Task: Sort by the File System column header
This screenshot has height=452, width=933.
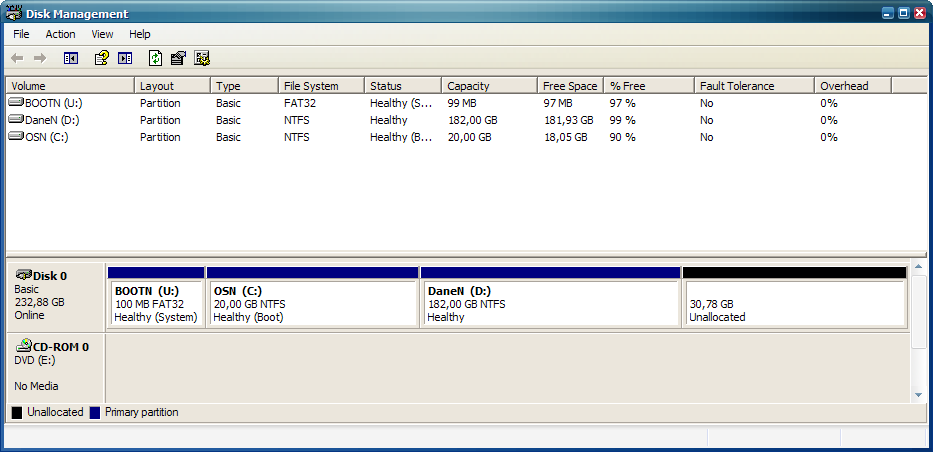Action: 321,86
